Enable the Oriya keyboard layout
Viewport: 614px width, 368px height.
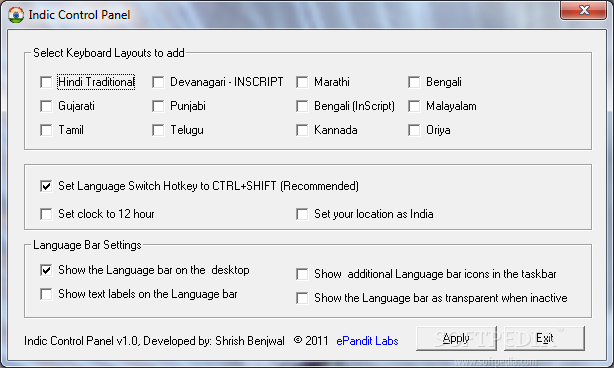pyautogui.click(x=414, y=130)
